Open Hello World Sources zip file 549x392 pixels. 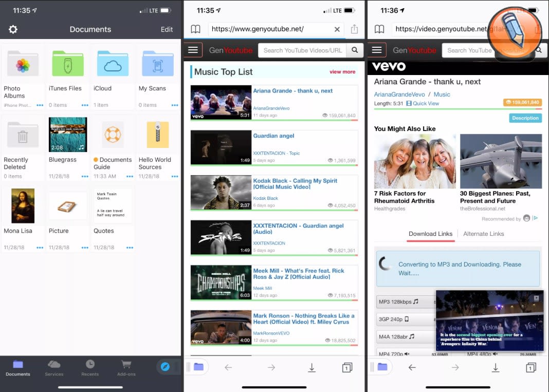tap(158, 135)
